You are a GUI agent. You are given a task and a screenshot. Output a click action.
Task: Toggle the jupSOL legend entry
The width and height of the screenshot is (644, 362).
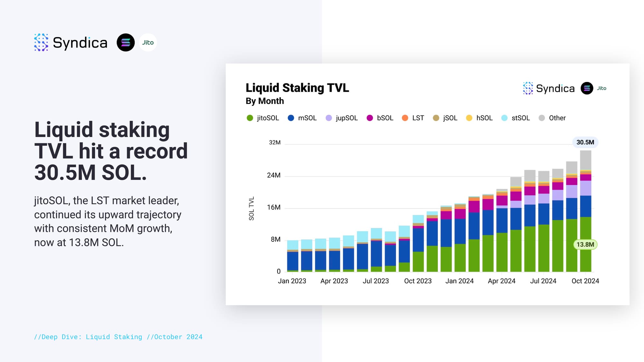pos(342,118)
